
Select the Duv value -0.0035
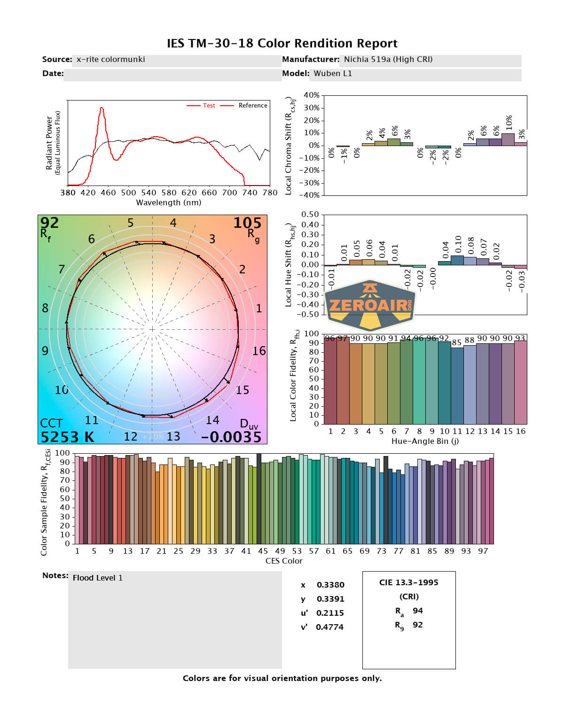click(x=231, y=437)
